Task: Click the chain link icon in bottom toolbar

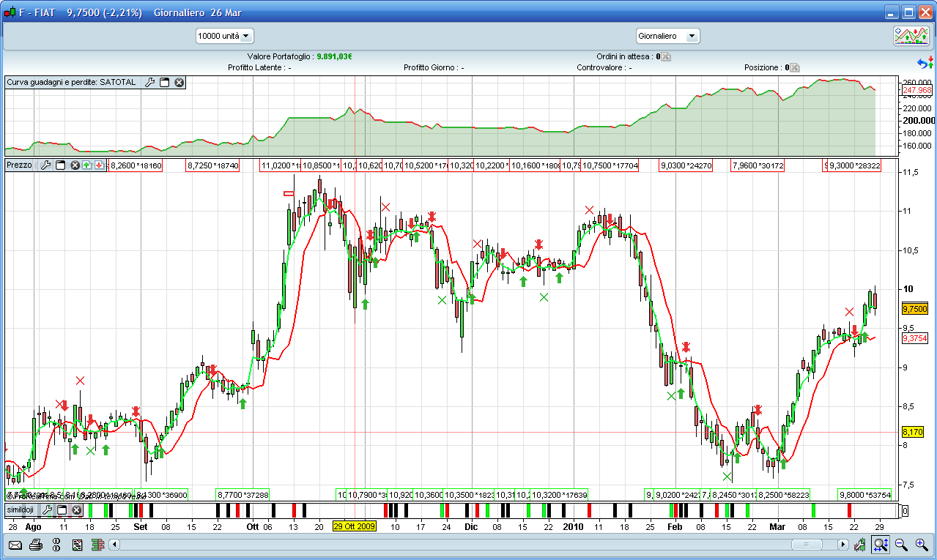Action: (56, 545)
